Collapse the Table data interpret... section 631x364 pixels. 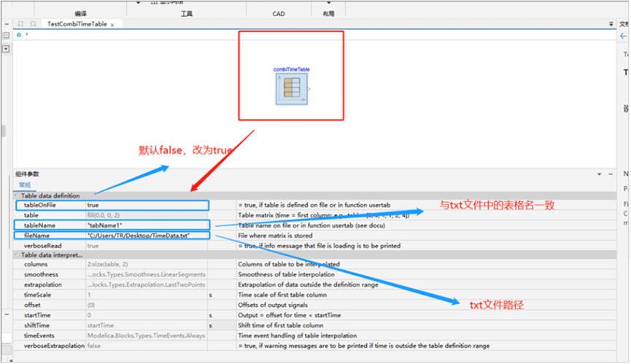click(17, 255)
